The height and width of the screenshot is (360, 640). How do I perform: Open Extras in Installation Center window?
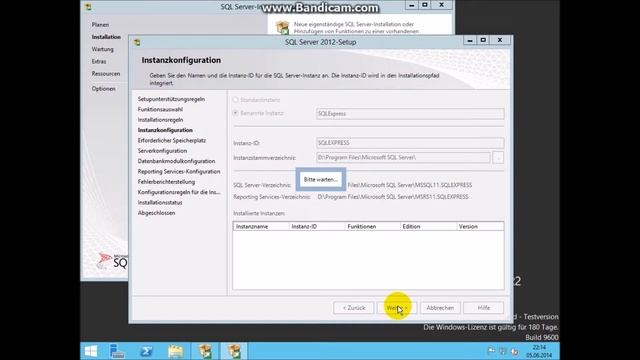pyautogui.click(x=99, y=61)
